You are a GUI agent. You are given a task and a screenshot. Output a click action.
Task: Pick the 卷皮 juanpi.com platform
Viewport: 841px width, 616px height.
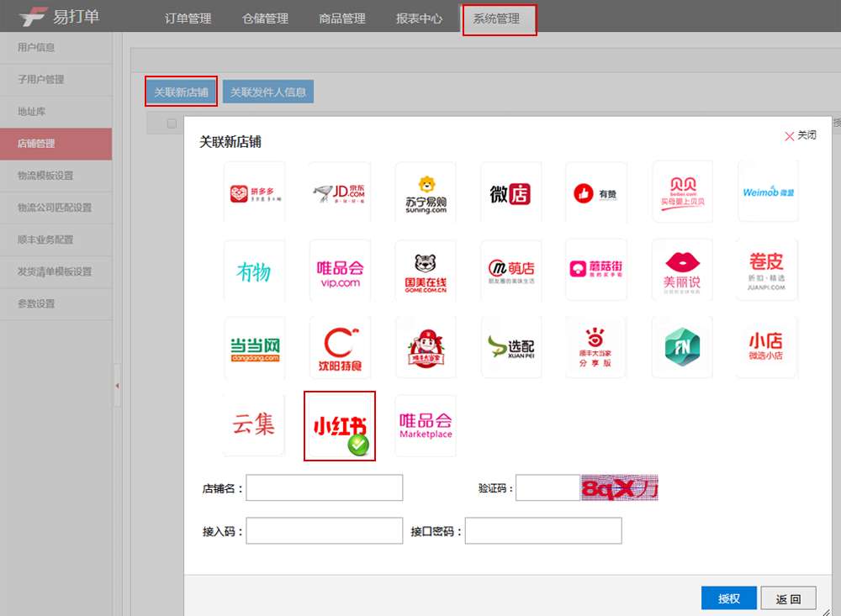click(766, 270)
